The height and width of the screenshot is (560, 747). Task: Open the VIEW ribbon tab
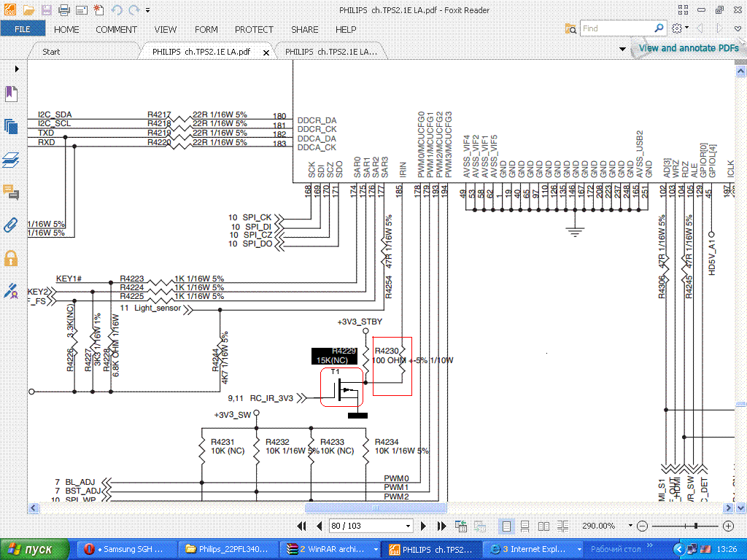point(166,29)
